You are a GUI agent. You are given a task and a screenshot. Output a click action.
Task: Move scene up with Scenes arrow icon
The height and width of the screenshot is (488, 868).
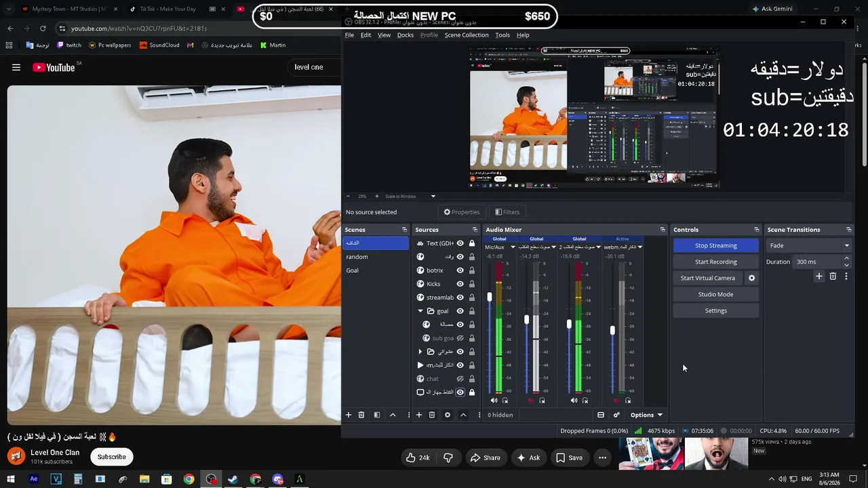tap(393, 415)
